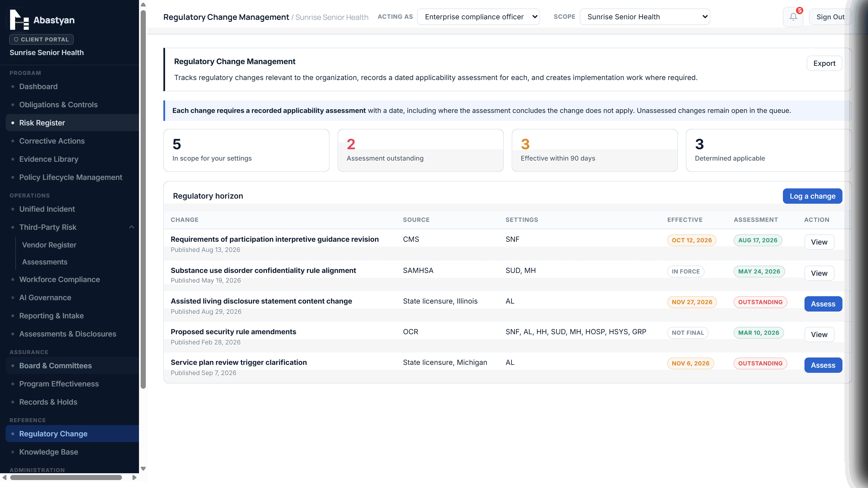868x488 pixels.
Task: Click the OCT 12, 2026 effective date badge
Action: (692, 240)
